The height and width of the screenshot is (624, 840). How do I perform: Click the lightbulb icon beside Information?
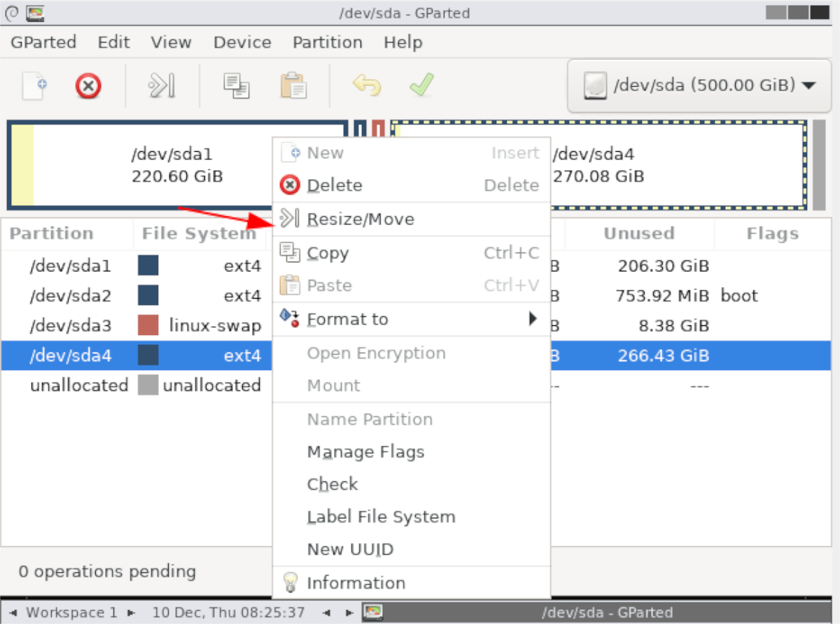click(291, 582)
